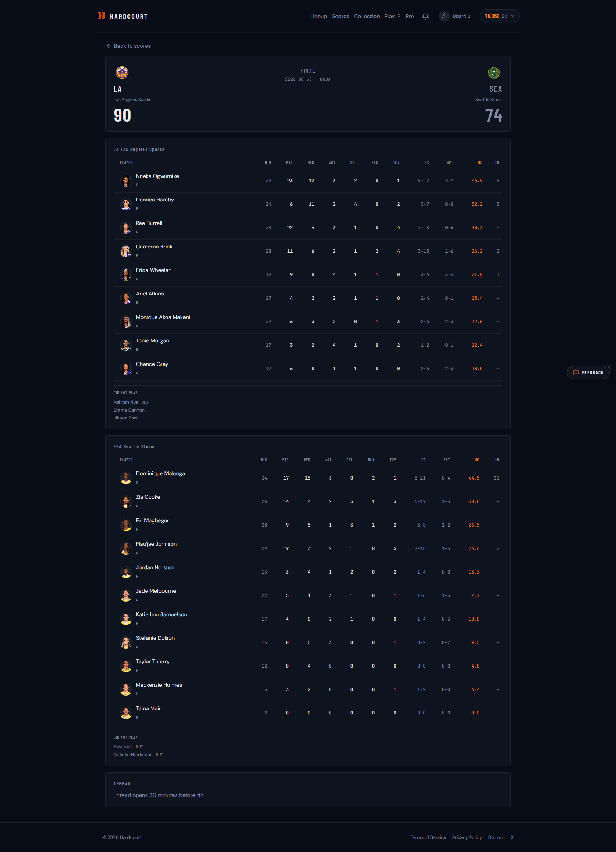Click Dominique Malonga's 44.5 HC score
The width and height of the screenshot is (616, 852).
[x=474, y=478]
